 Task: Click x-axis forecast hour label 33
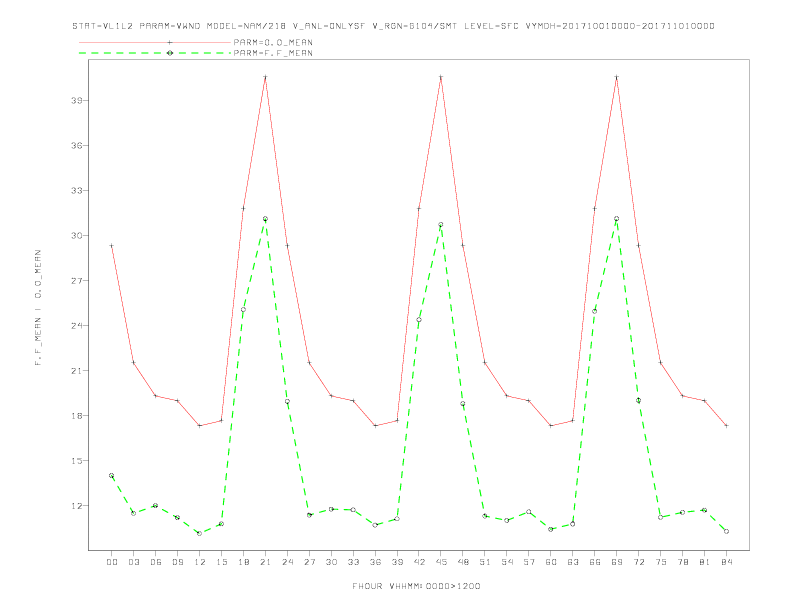353,562
